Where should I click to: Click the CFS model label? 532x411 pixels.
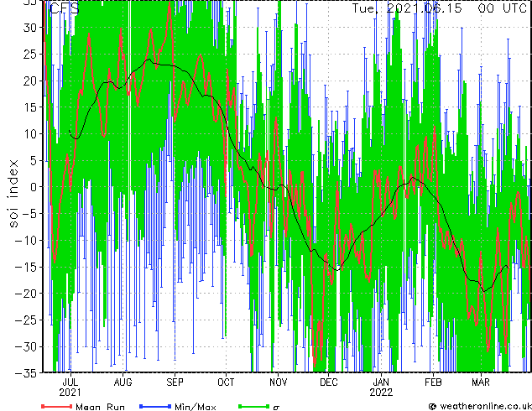[x=65, y=8]
